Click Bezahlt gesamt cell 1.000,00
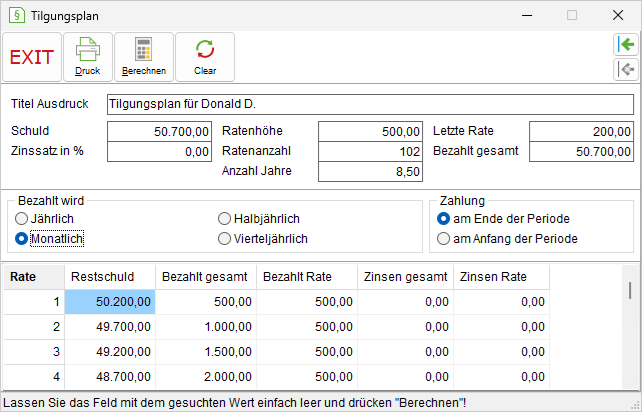The height and width of the screenshot is (414, 642). coord(206,327)
